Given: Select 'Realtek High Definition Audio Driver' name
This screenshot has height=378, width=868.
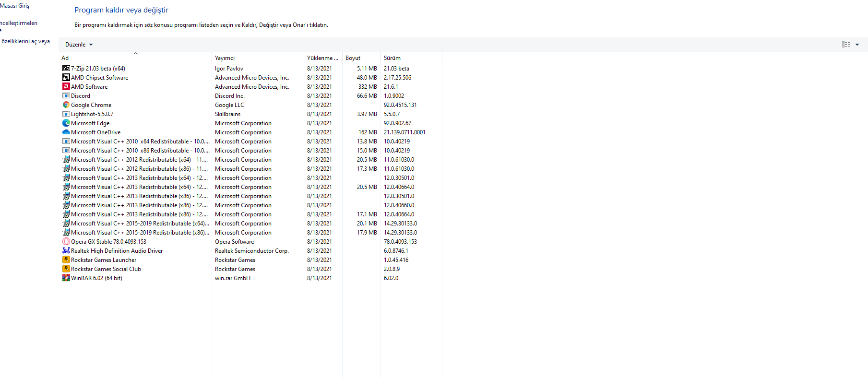Looking at the screenshot, I should [x=117, y=251].
